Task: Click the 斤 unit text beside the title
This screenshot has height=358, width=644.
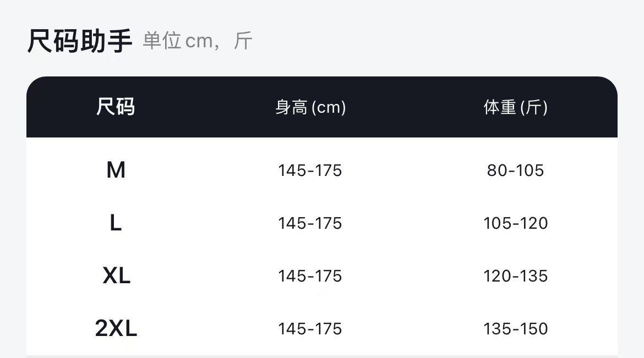Action: pos(243,41)
